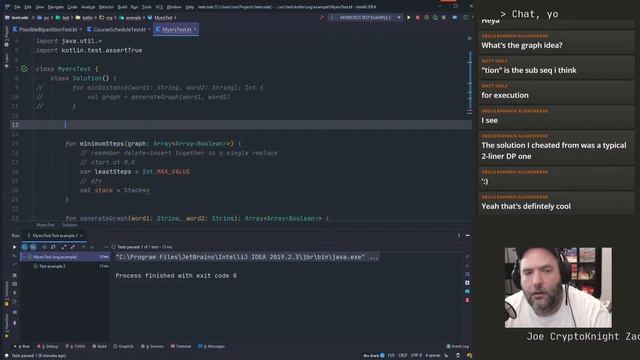The width and height of the screenshot is (640, 360).
Task: Click the MyersTest breadcrumb in navigation bar
Action: pyautogui.click(x=160, y=18)
